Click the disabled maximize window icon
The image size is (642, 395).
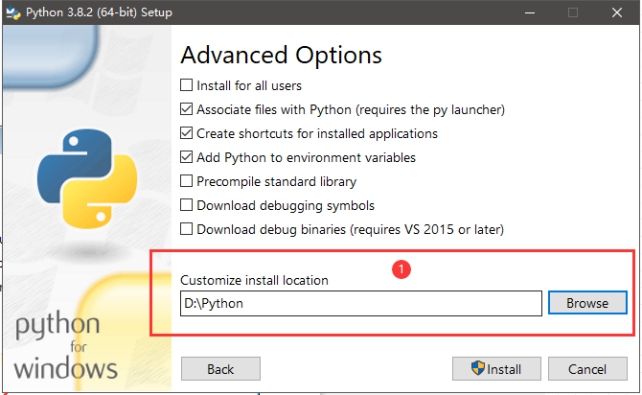(x=573, y=13)
